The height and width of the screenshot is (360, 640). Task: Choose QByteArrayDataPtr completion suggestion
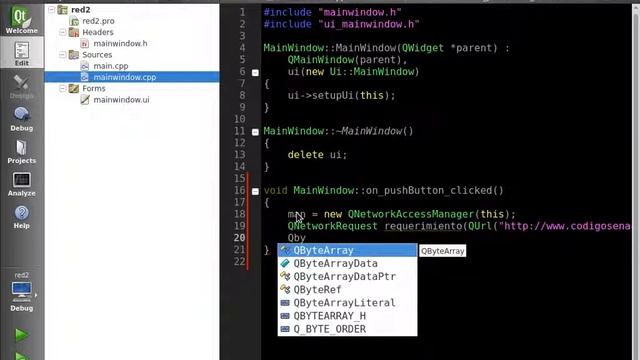pos(347,276)
